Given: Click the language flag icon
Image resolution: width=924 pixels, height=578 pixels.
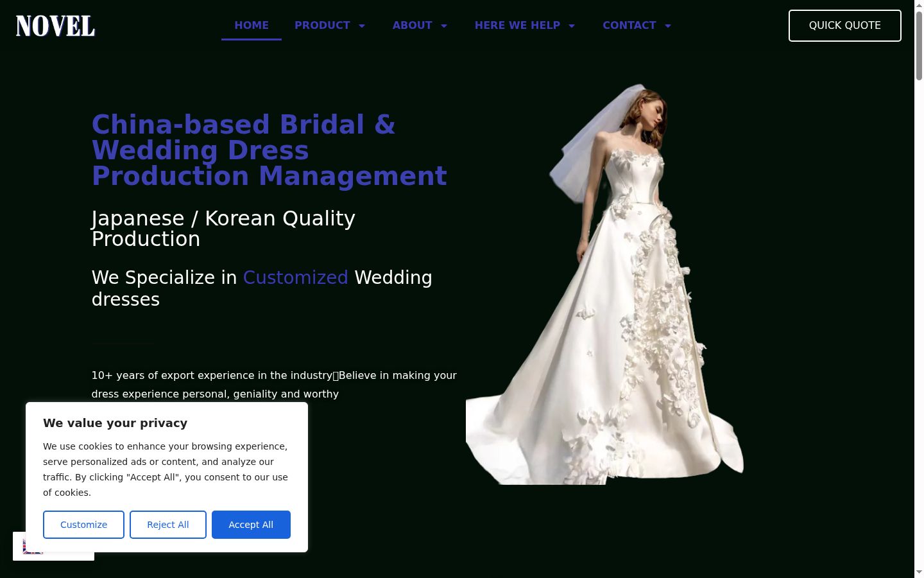Looking at the screenshot, I should 32,547.
